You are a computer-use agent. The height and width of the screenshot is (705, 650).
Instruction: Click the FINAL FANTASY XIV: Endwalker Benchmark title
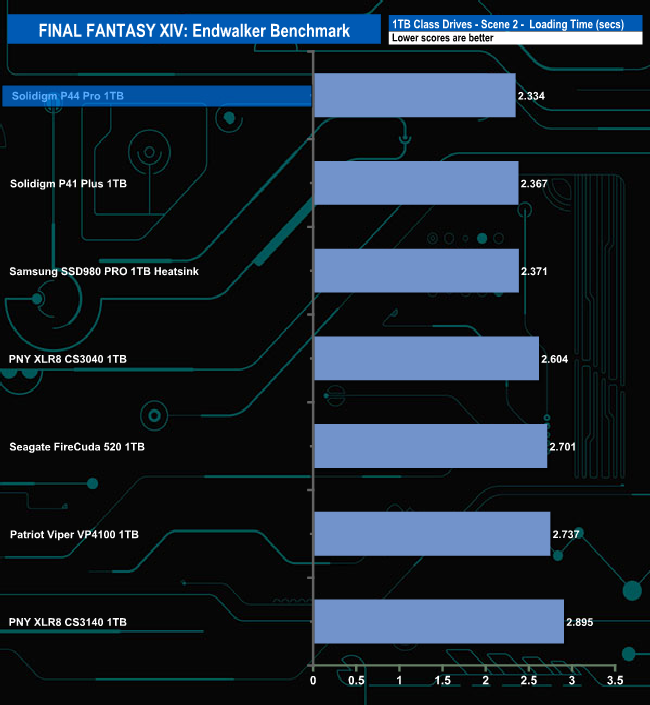click(194, 31)
